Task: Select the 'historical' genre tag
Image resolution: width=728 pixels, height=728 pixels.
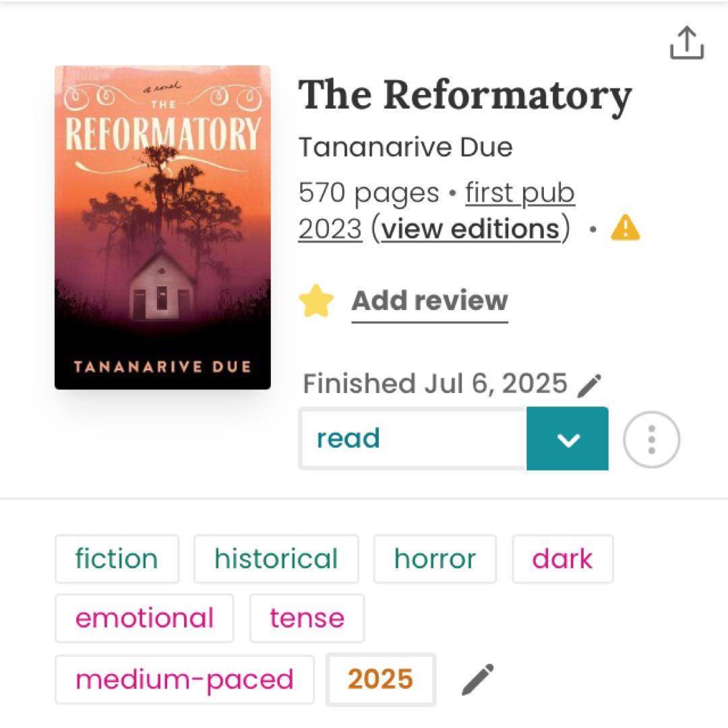Action: pos(276,559)
